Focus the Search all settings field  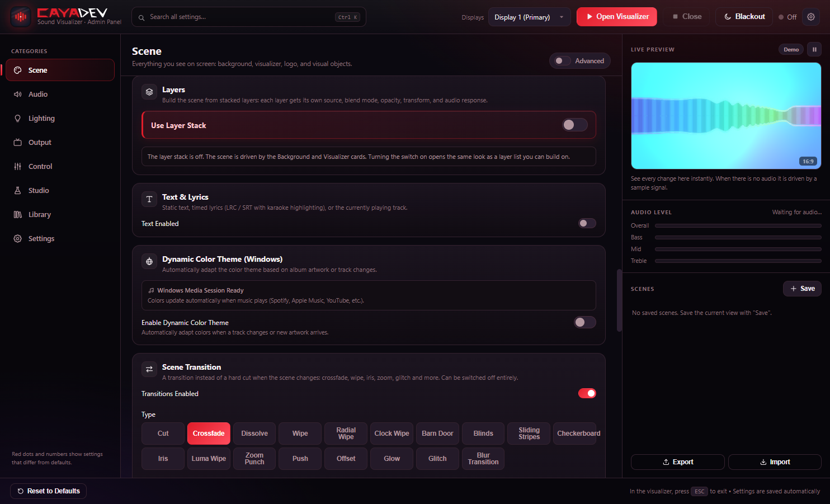pos(249,17)
